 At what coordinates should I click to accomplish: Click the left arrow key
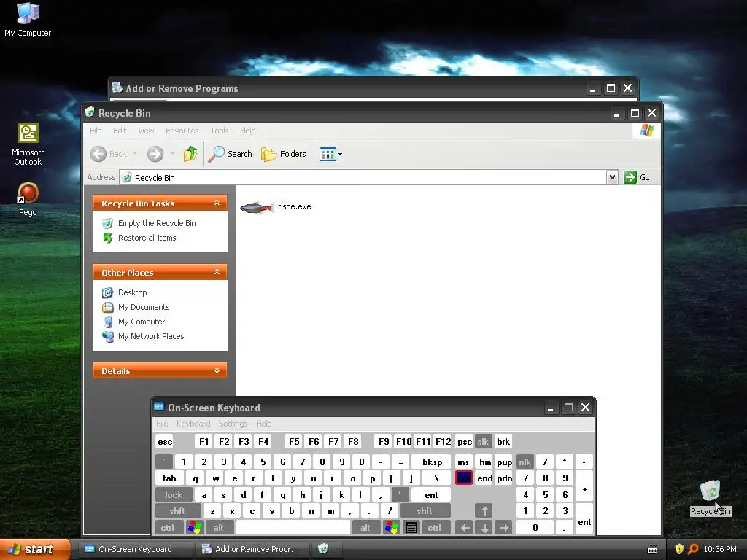(x=465, y=528)
